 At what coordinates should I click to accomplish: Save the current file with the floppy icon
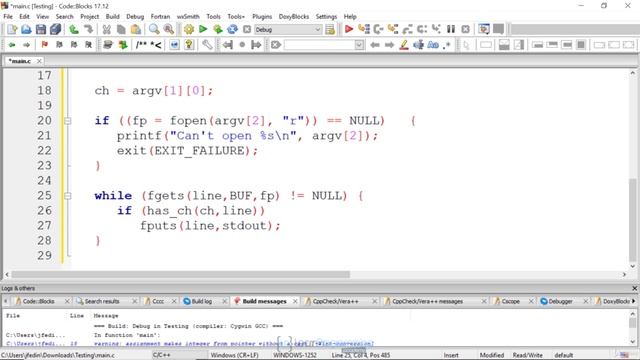(x=41, y=29)
